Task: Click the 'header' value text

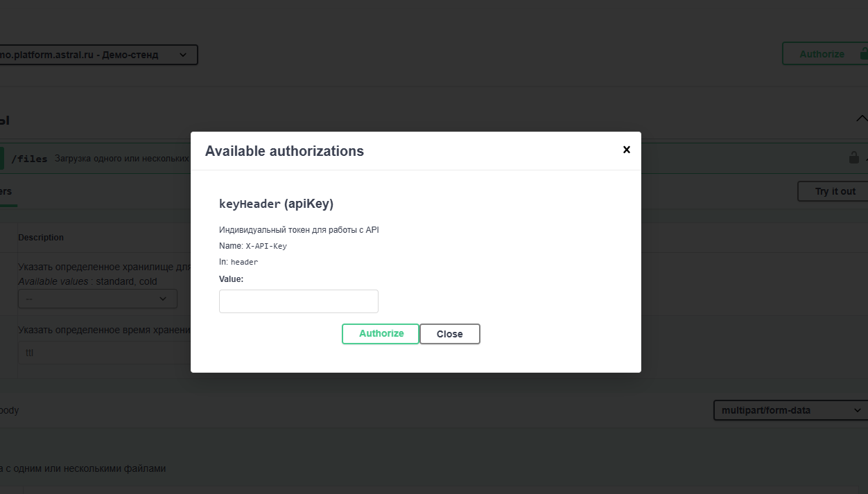Action: 244,262
